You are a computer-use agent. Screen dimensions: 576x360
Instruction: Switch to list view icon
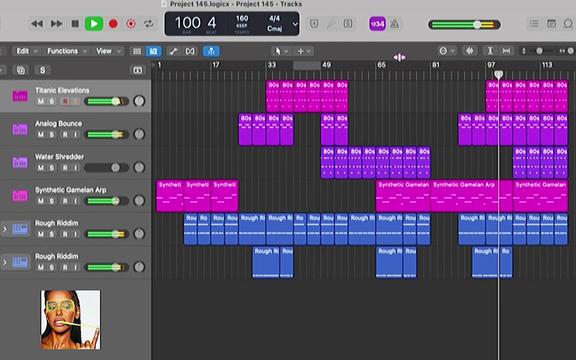[137, 51]
